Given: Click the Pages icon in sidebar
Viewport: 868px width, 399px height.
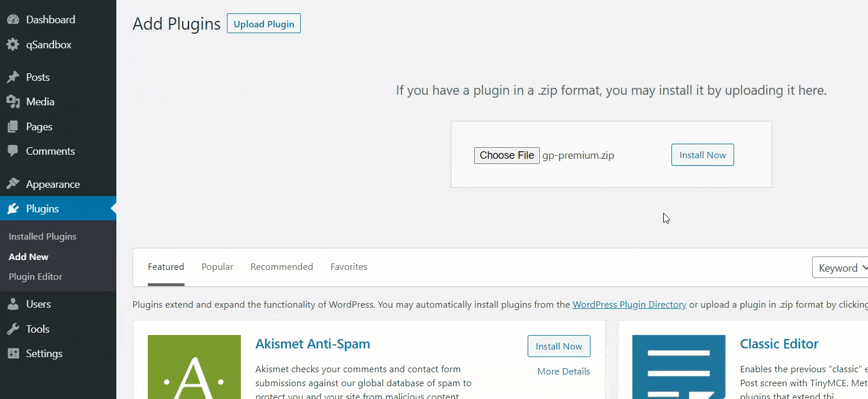Looking at the screenshot, I should 13,127.
